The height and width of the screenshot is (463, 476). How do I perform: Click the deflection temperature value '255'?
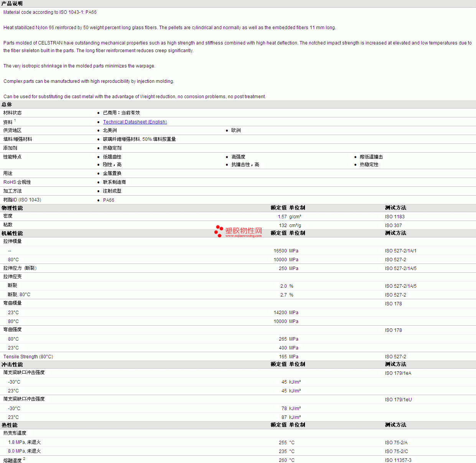[283, 443]
